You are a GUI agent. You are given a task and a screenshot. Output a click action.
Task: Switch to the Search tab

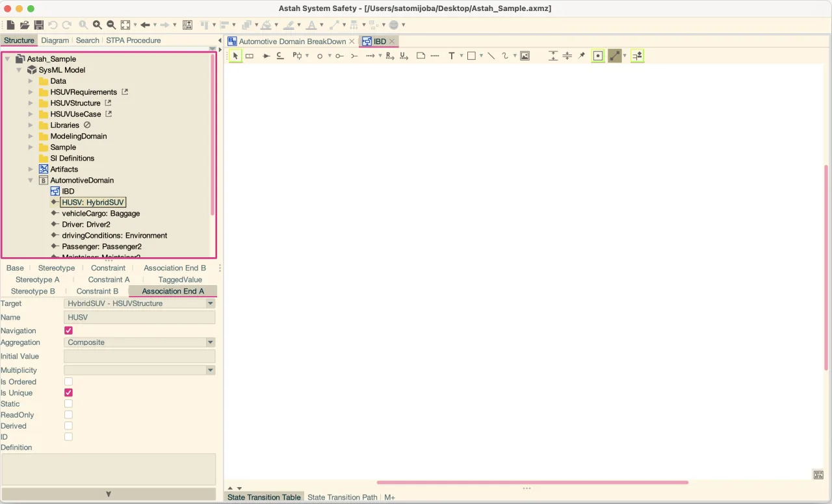87,40
